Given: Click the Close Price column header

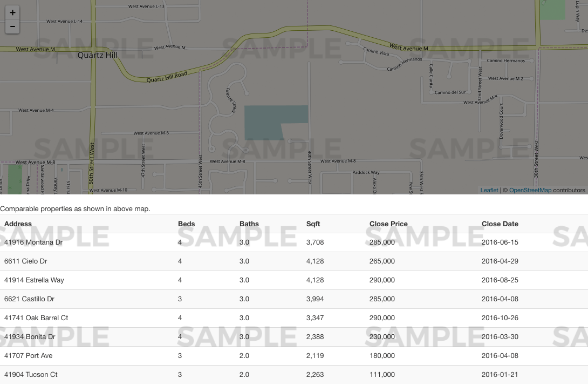Looking at the screenshot, I should 388,224.
